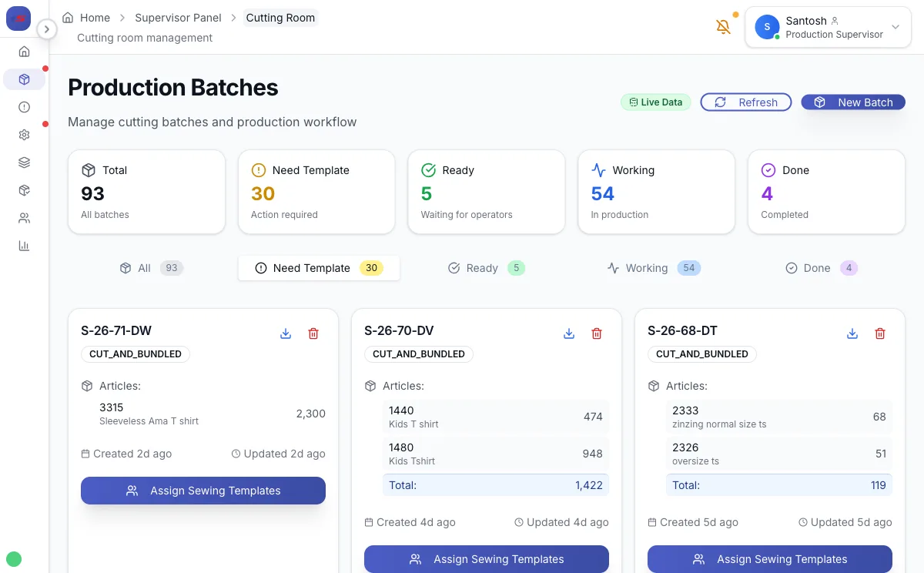This screenshot has height=573, width=924.
Task: Expand the collapsed sidebar with the arrow handle
Action: coord(47,28)
